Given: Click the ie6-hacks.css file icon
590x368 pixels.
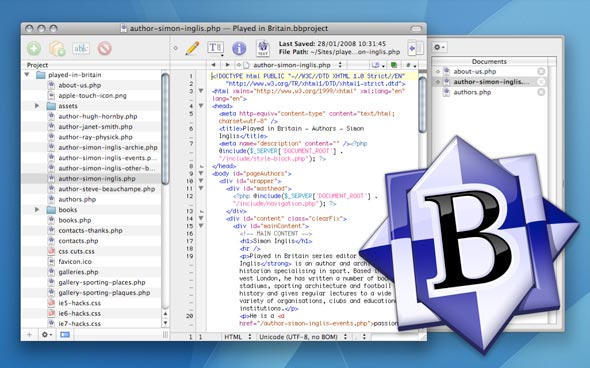Looking at the screenshot, I should (x=52, y=313).
